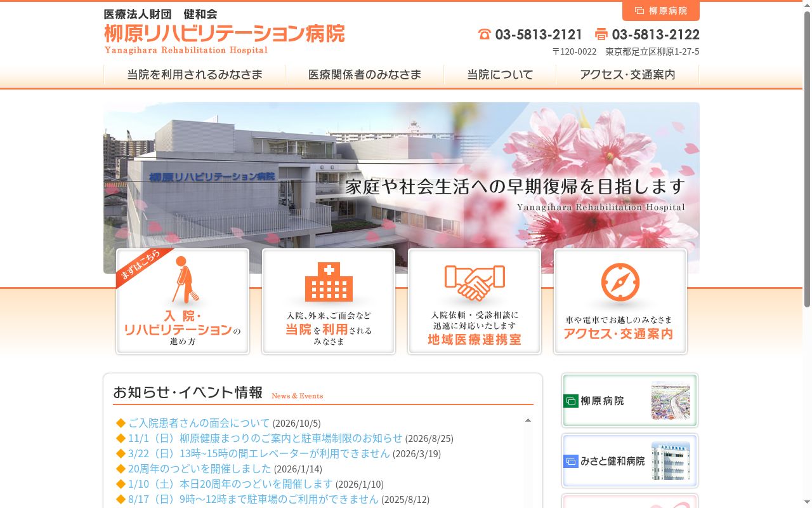
Task: Click the 柳原病院 aerial map thumbnail
Action: tap(671, 401)
